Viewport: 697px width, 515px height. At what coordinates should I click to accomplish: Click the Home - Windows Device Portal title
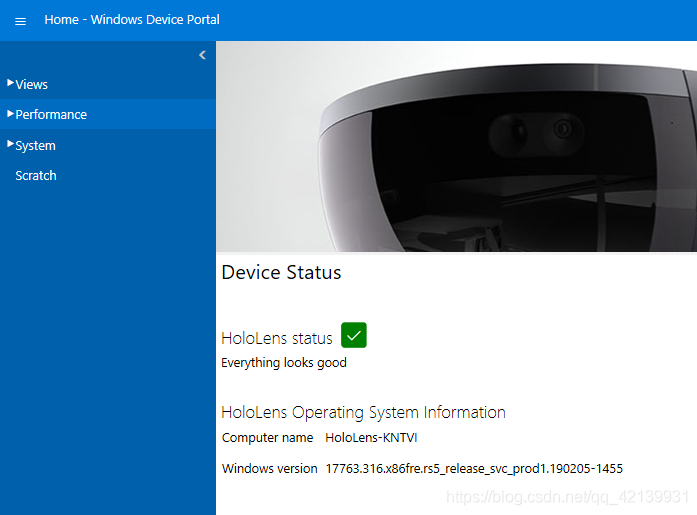tap(132, 20)
